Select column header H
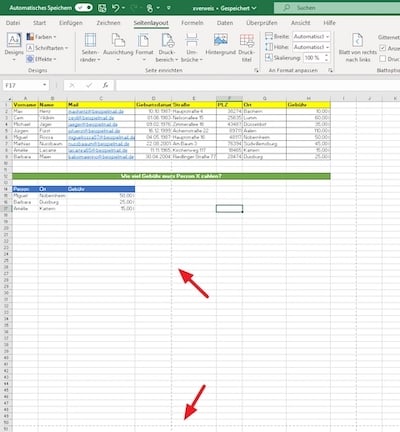 (309, 98)
